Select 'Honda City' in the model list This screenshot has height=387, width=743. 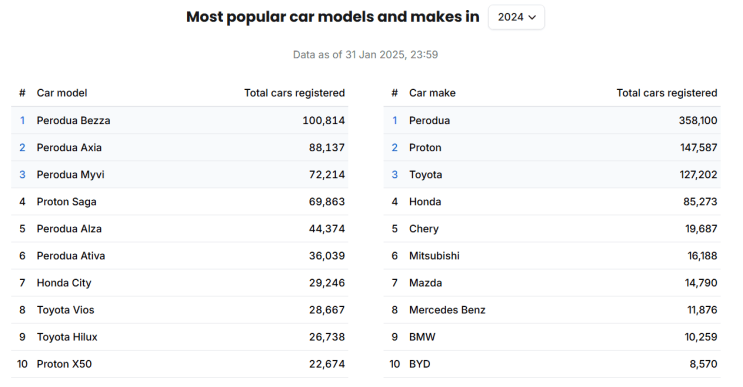64,283
